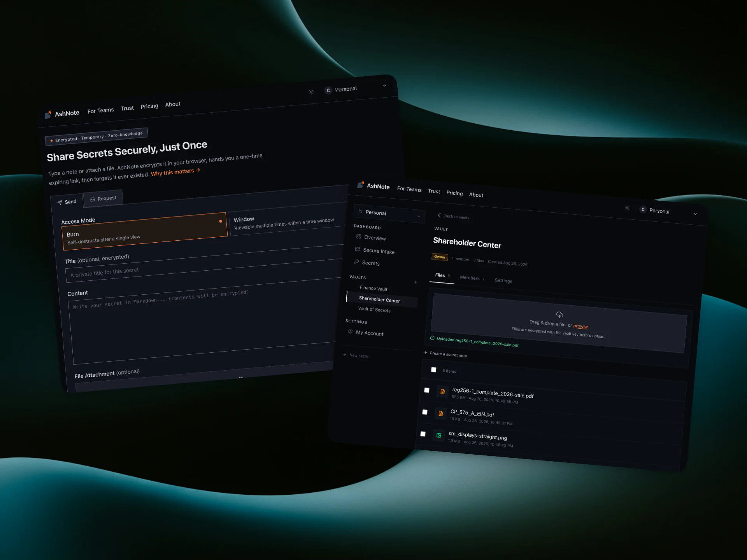Image resolution: width=747 pixels, height=560 pixels.
Task: Click the AshNote logo icon in the vault window
Action: [361, 184]
